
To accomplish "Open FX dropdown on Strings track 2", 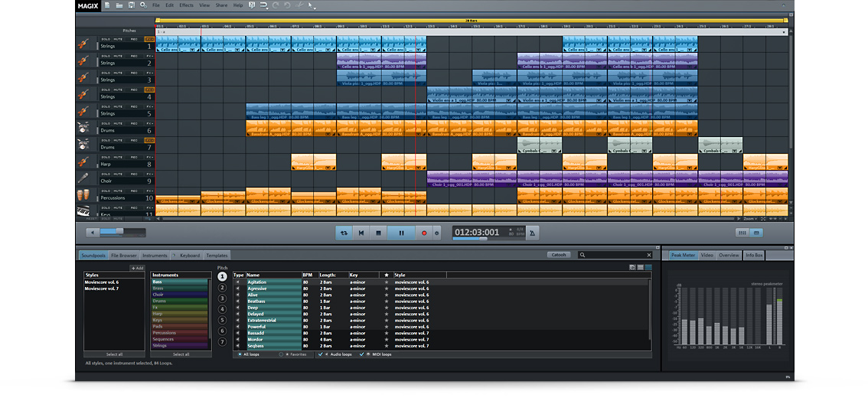I will (149, 56).
